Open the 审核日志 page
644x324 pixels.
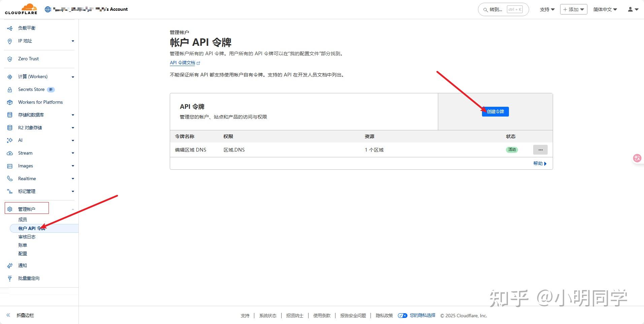(x=27, y=236)
